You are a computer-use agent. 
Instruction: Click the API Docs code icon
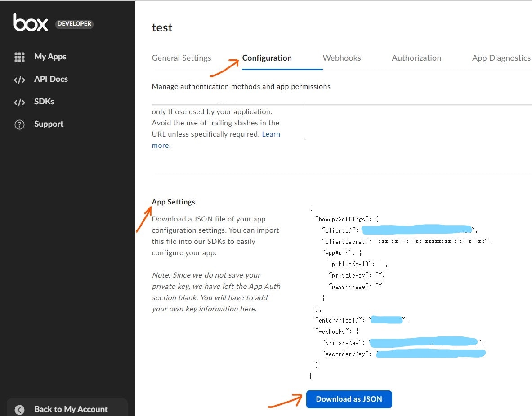[x=19, y=80]
